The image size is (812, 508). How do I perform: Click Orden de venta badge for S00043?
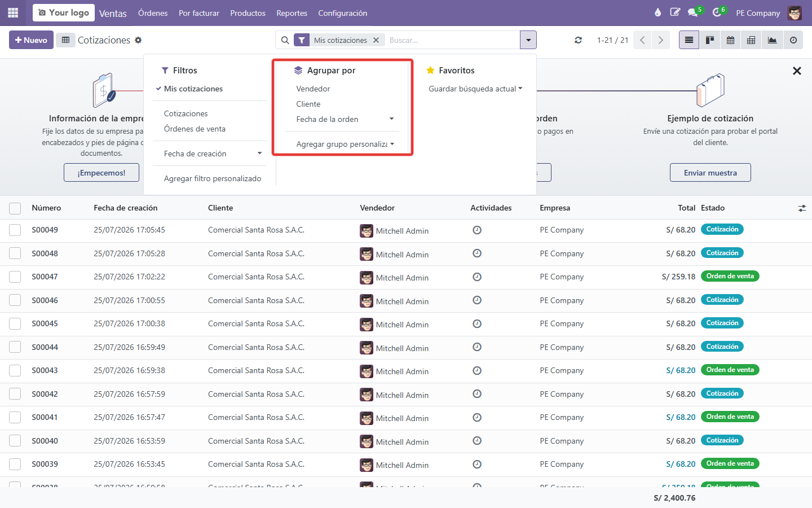point(730,370)
